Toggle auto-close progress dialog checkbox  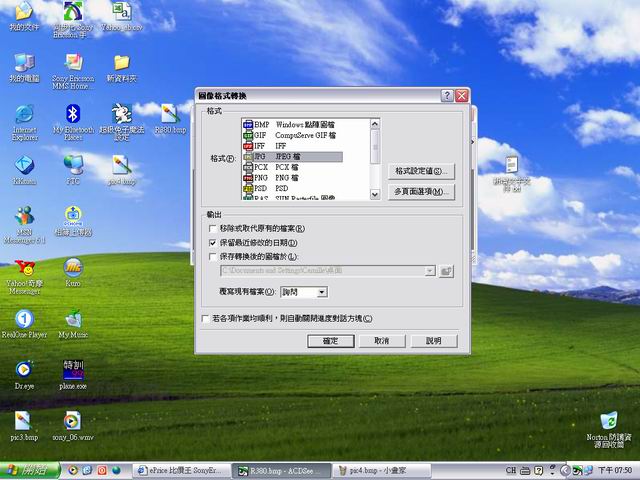tap(205, 318)
